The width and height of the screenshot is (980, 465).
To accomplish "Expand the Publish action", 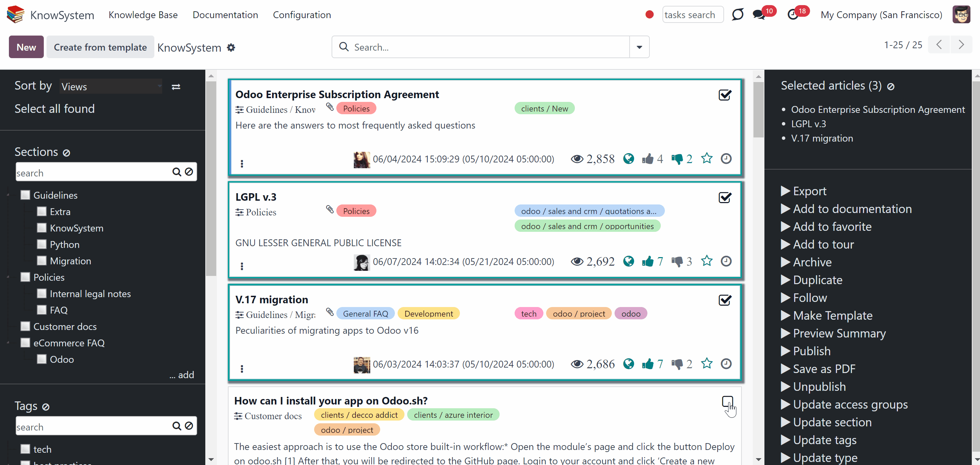I will click(x=805, y=351).
